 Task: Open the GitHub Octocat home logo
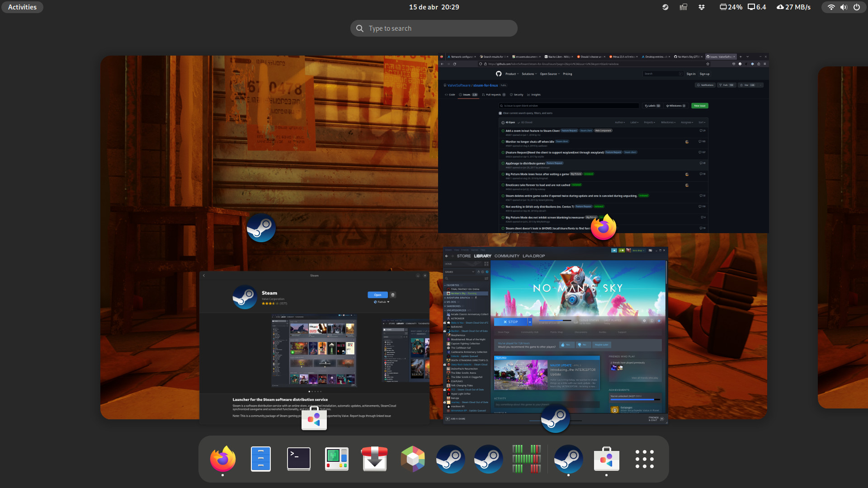pyautogui.click(x=499, y=74)
